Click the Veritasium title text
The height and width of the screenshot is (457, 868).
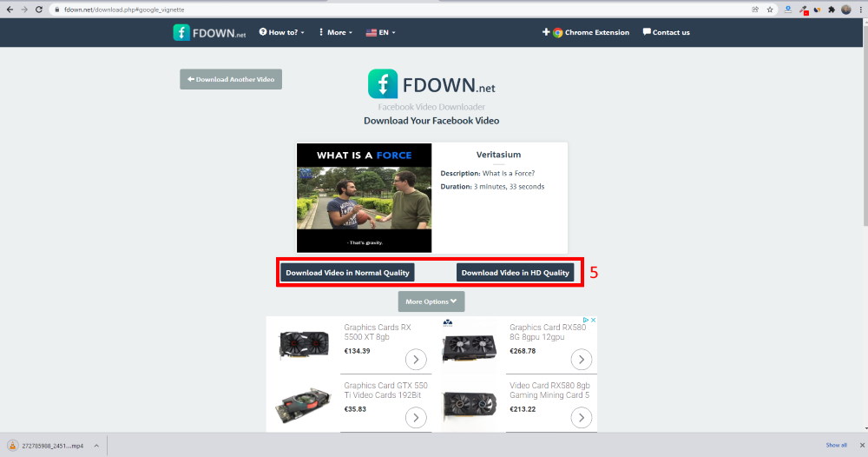498,155
